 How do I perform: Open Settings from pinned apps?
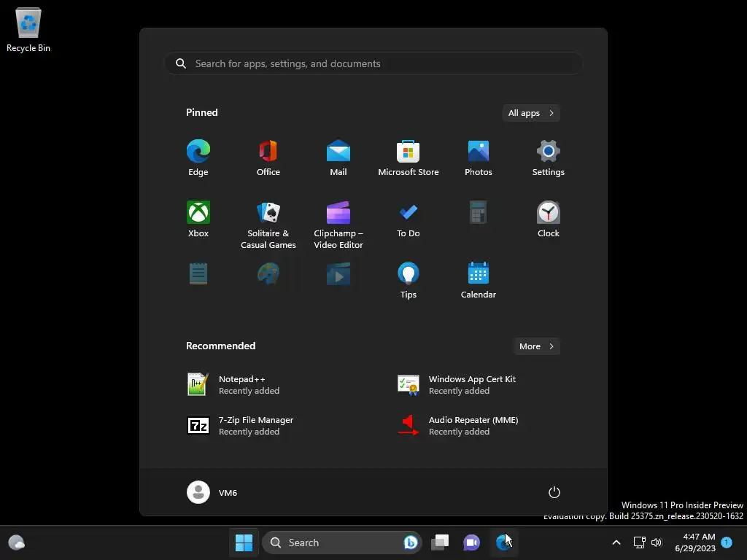click(x=549, y=158)
